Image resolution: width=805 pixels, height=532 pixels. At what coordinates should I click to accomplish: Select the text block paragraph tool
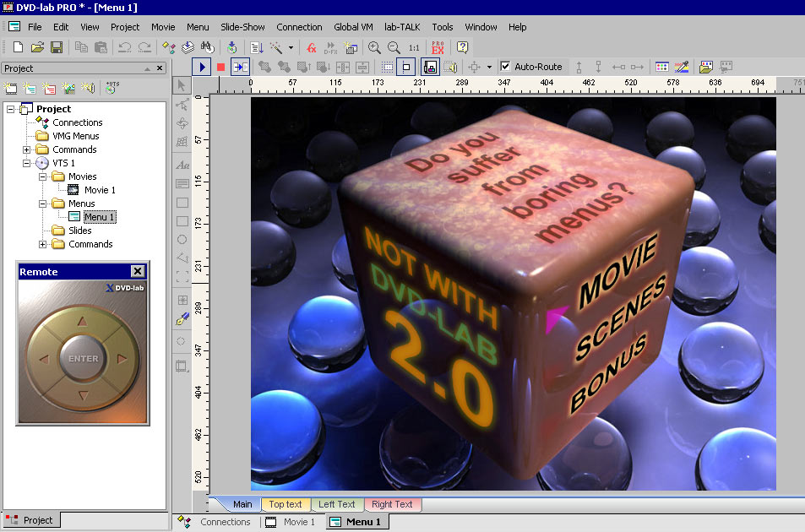click(x=182, y=183)
